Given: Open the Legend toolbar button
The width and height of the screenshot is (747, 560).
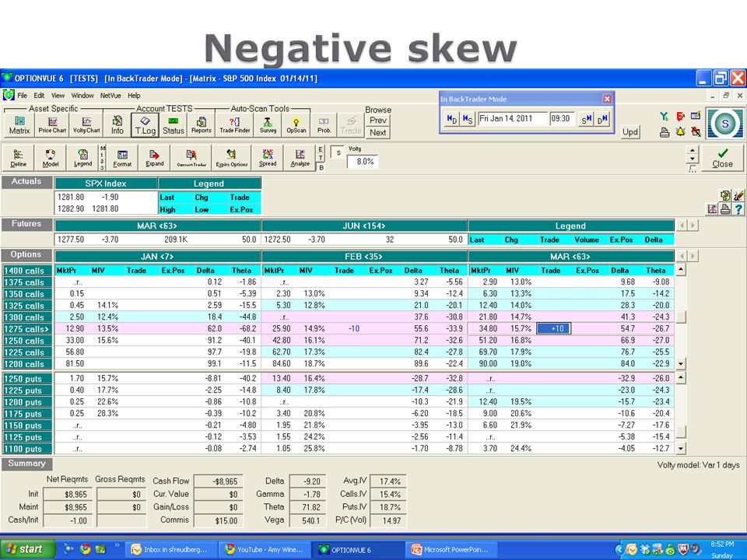Looking at the screenshot, I should pyautogui.click(x=83, y=158).
